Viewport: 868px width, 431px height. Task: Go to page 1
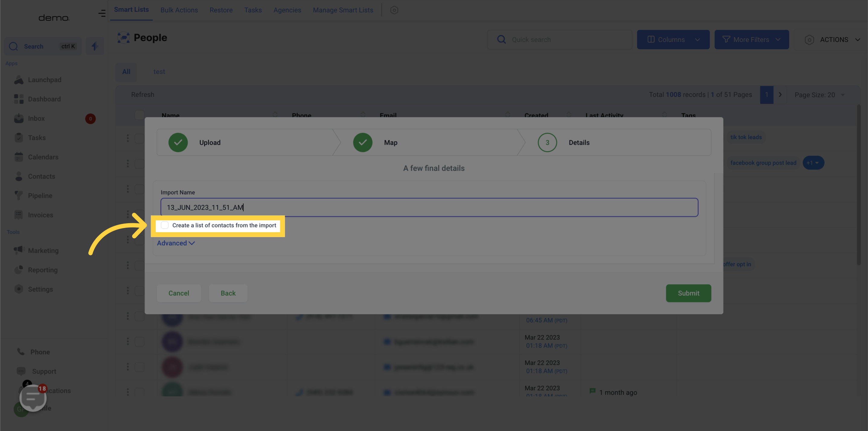(766, 95)
